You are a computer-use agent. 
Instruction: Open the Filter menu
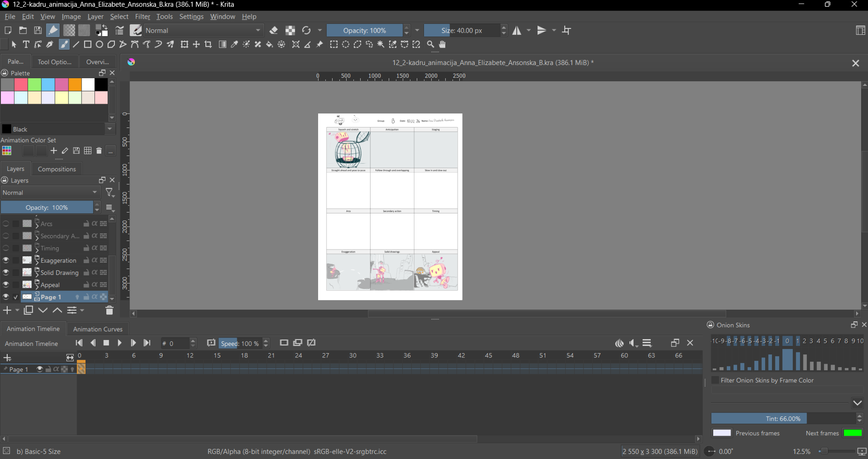(142, 17)
